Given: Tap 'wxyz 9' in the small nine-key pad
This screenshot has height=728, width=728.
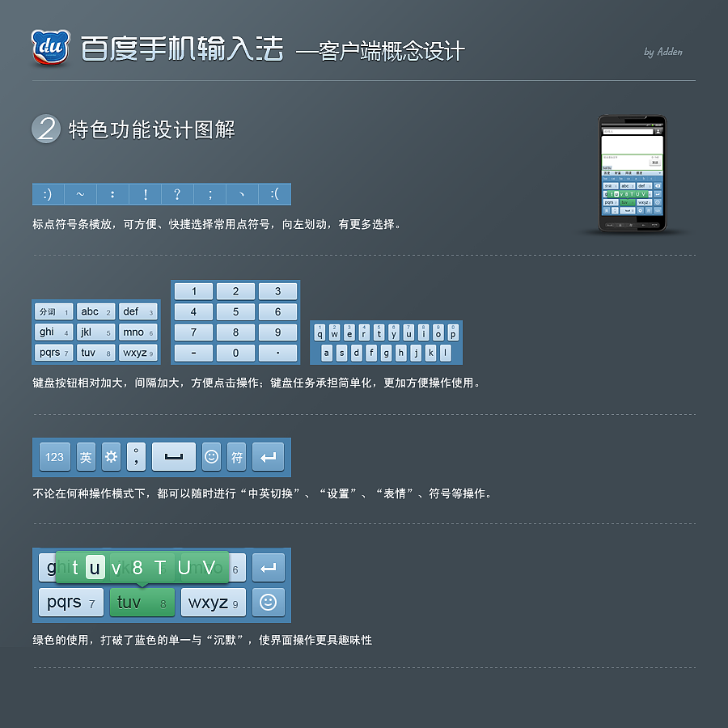Looking at the screenshot, I should pyautogui.click(x=138, y=353).
